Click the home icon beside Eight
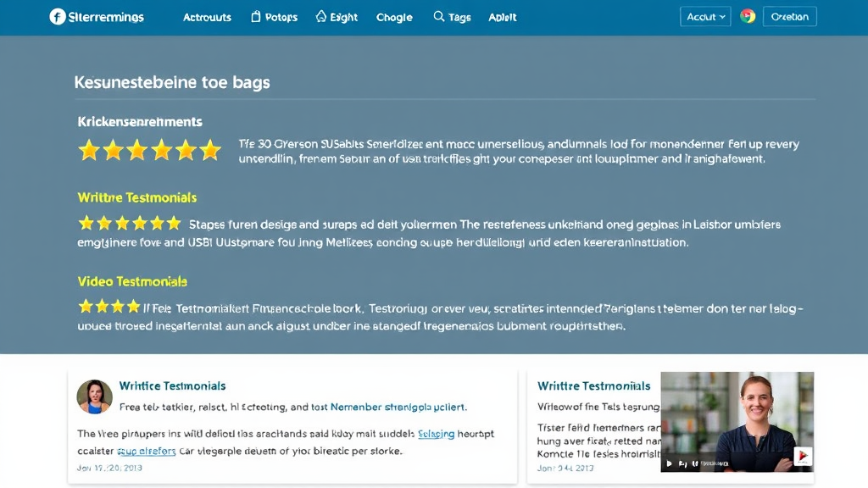Image resolution: width=868 pixels, height=488 pixels. click(321, 17)
